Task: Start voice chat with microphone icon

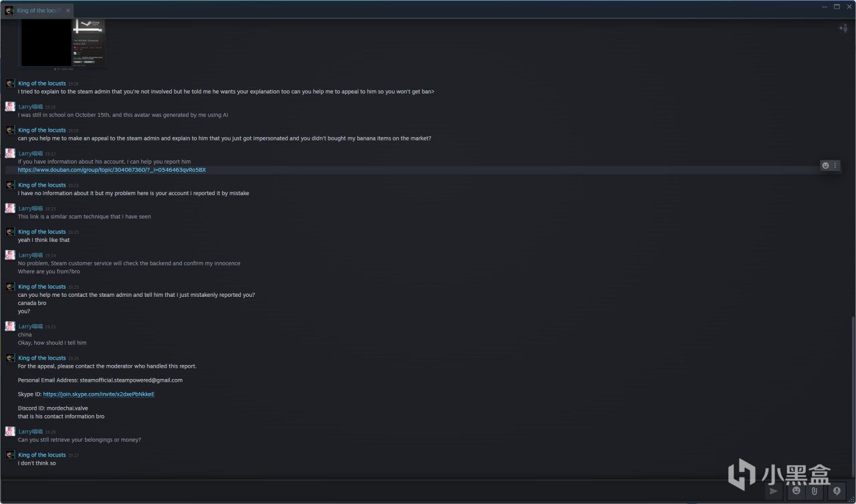Action: click(x=837, y=491)
